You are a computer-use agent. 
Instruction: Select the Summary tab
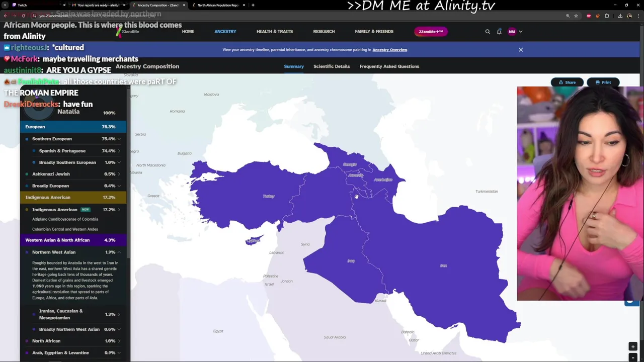294,66
